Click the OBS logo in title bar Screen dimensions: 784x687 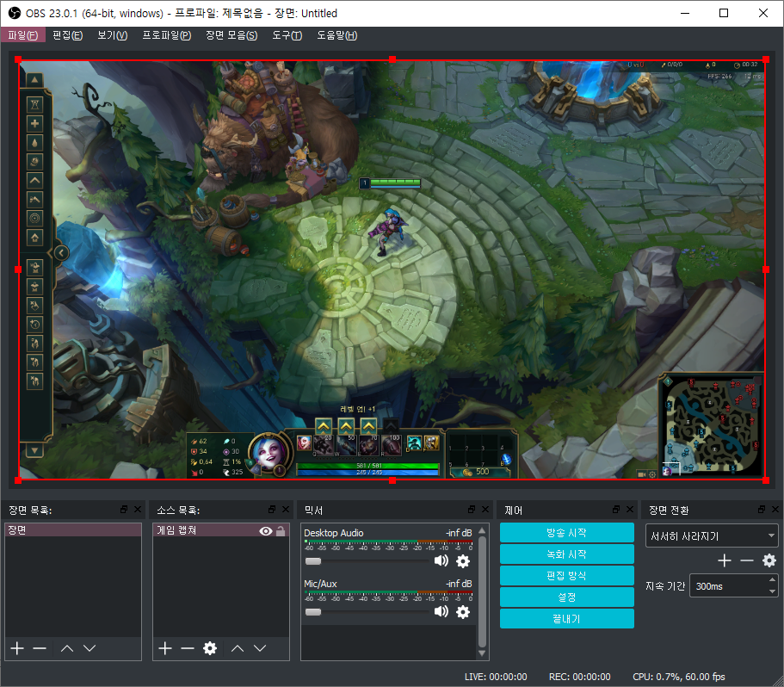(14, 13)
